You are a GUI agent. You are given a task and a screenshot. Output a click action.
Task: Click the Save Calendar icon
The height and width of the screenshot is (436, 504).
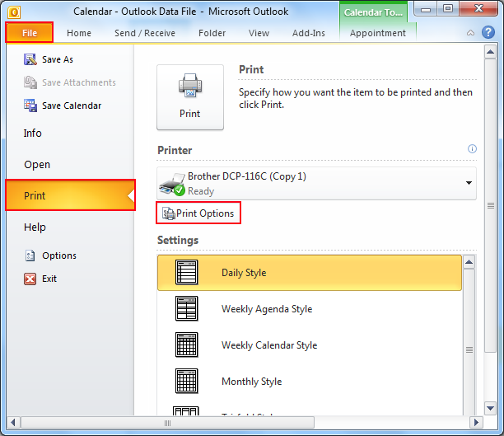coord(30,105)
